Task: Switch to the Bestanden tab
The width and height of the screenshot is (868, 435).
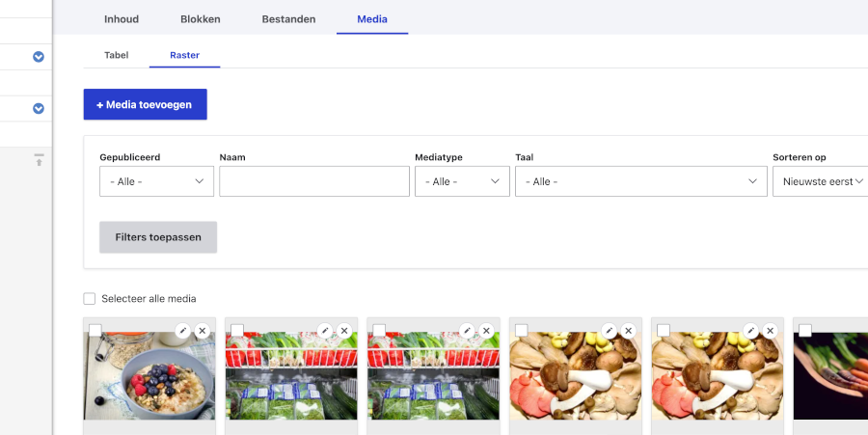Action: click(288, 19)
